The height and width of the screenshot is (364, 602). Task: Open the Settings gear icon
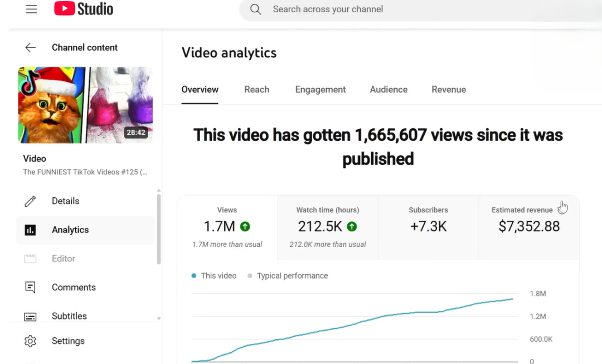(30, 341)
